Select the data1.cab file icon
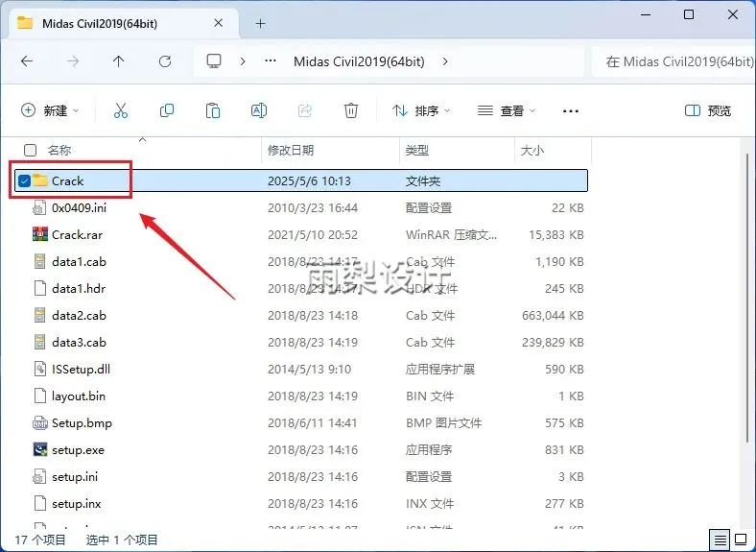Screen dimensions: 756x552 pyautogui.click(x=40, y=261)
